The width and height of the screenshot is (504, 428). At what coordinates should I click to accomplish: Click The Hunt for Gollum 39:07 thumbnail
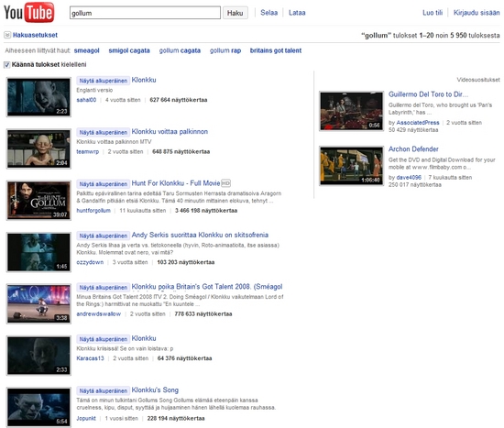(x=38, y=201)
